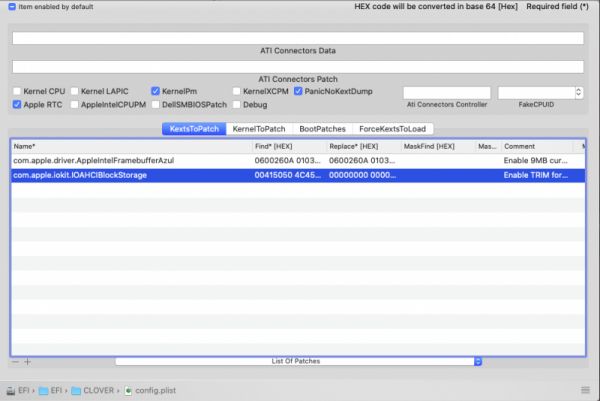Enable the DellSMBIOSPatch checkbox
Screen dimensions: 600x401
click(155, 104)
